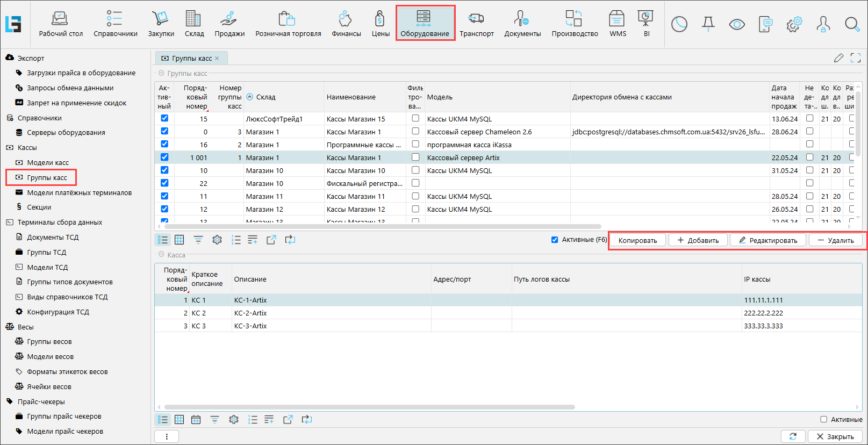Click the refresh button near Закрыть

click(x=793, y=436)
